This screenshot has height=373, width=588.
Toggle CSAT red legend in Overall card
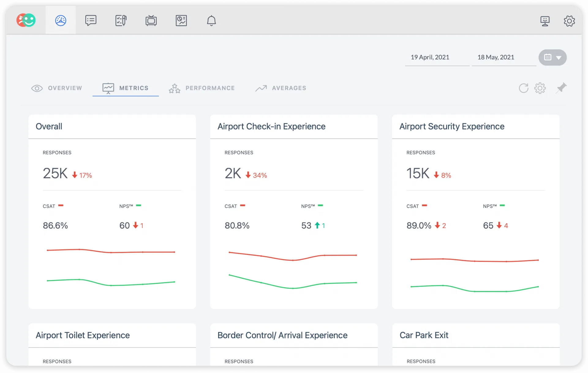(61, 206)
